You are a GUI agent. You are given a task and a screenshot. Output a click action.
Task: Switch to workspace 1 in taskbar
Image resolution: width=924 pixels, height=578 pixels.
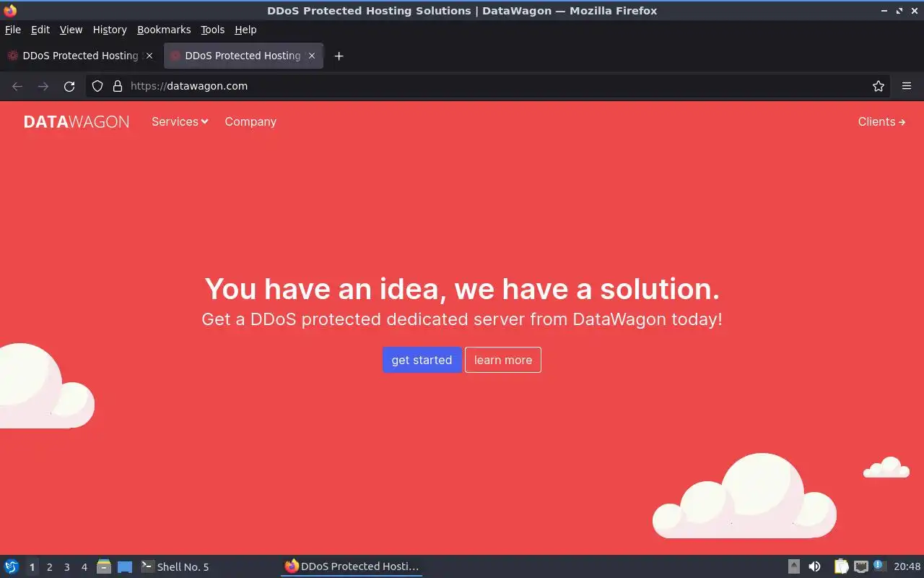pyautogui.click(x=32, y=567)
